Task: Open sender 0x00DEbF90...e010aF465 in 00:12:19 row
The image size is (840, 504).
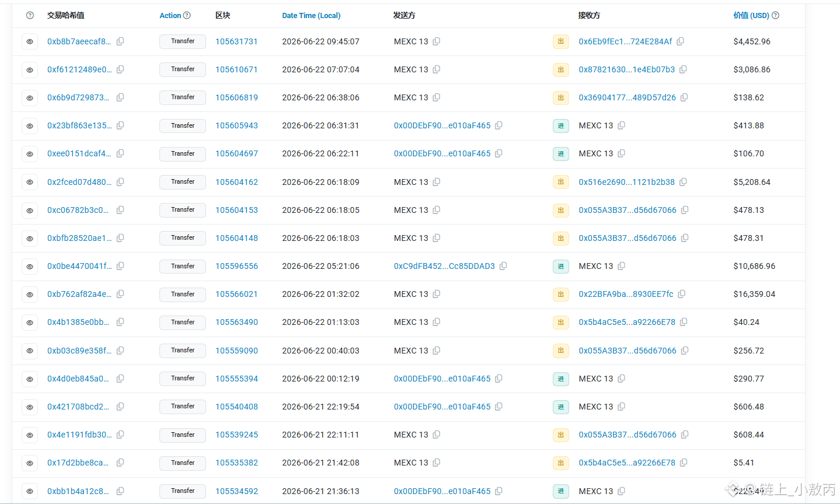Action: tap(442, 379)
